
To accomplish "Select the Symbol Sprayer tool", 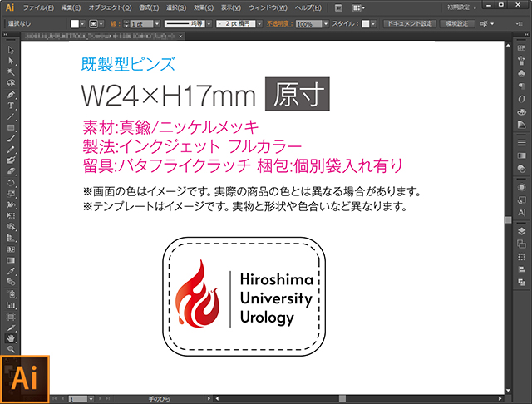I will pyautogui.click(x=11, y=293).
